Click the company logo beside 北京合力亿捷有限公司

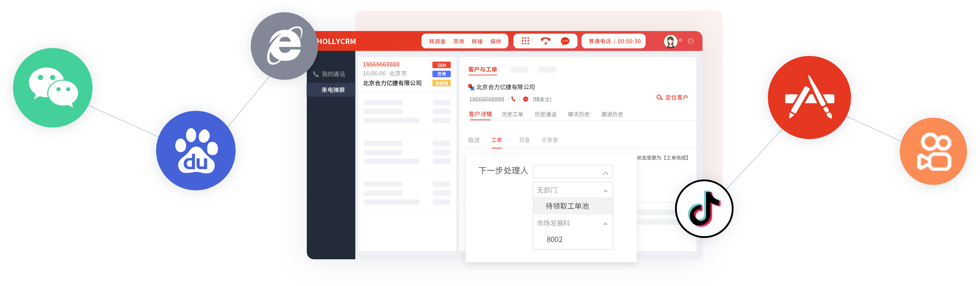click(471, 87)
